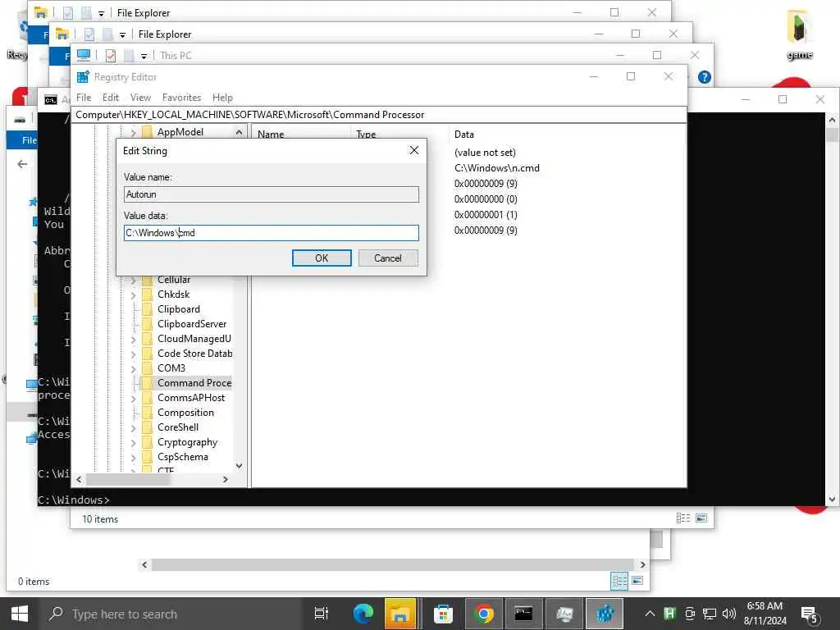840x630 pixels.
Task: Expand the CoreShell registry key
Action: (x=134, y=427)
